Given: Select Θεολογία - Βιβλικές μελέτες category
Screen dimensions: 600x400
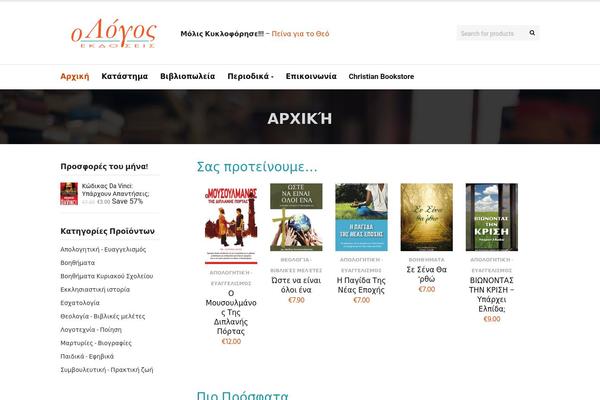Looking at the screenshot, I should (x=103, y=316).
